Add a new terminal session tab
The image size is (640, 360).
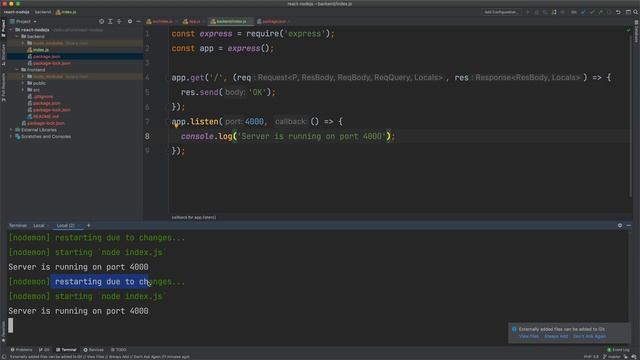tap(89, 225)
